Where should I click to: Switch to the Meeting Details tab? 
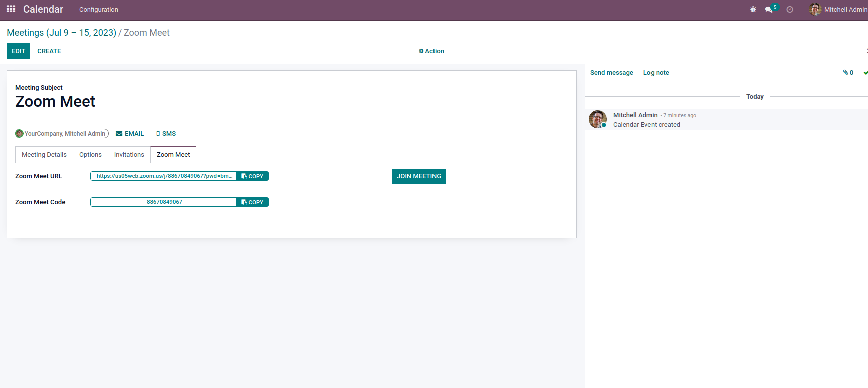(44, 155)
